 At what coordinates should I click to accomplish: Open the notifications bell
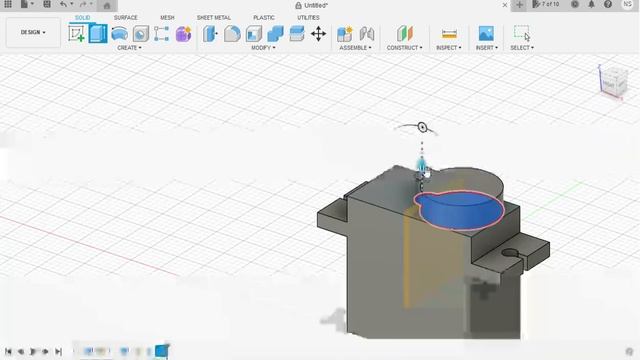(x=591, y=4)
